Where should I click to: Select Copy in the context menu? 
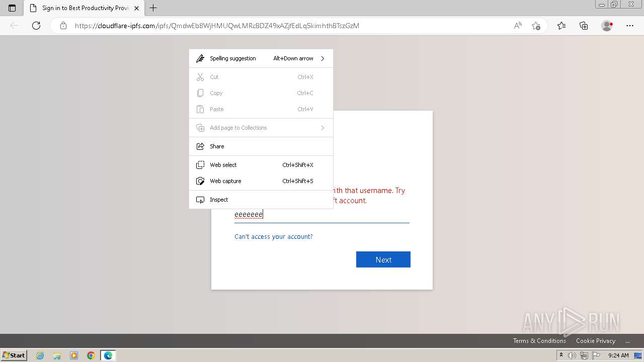pos(261,93)
